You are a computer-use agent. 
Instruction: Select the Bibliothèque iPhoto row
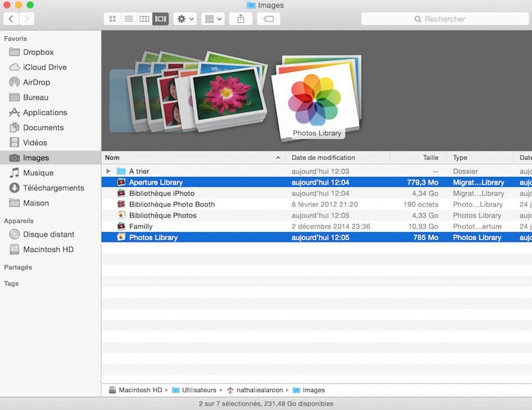pos(317,193)
